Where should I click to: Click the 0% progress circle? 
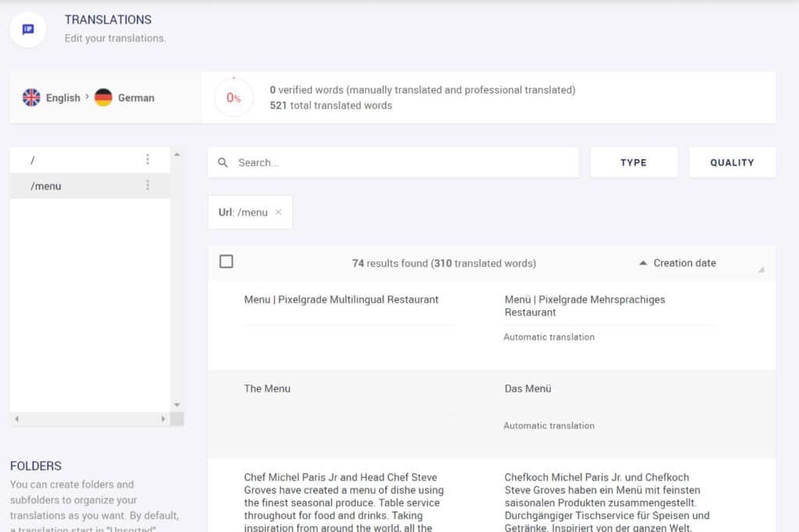233,98
